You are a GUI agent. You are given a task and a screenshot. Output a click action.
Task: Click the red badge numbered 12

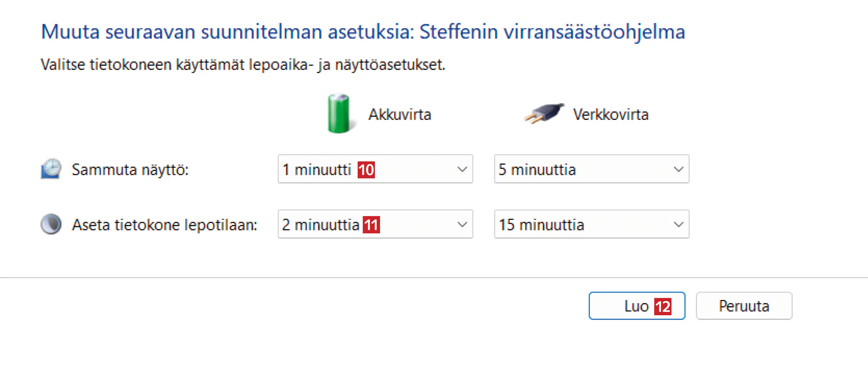662,307
